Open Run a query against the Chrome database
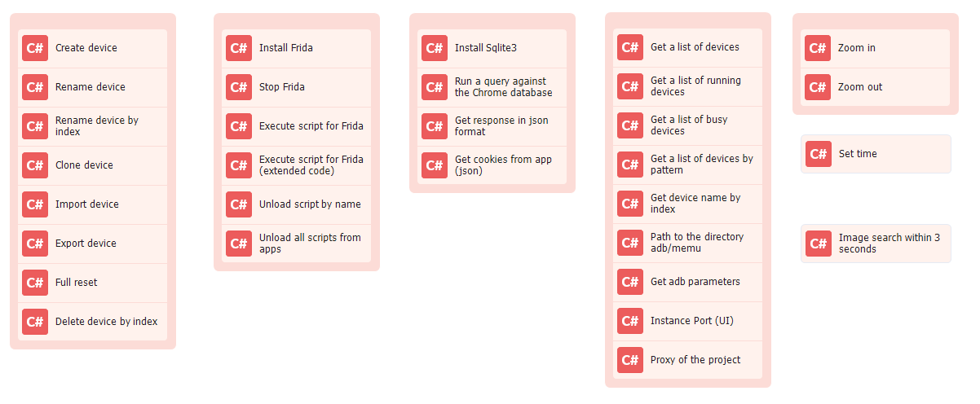Image resolution: width=980 pixels, height=404 pixels. tap(492, 87)
